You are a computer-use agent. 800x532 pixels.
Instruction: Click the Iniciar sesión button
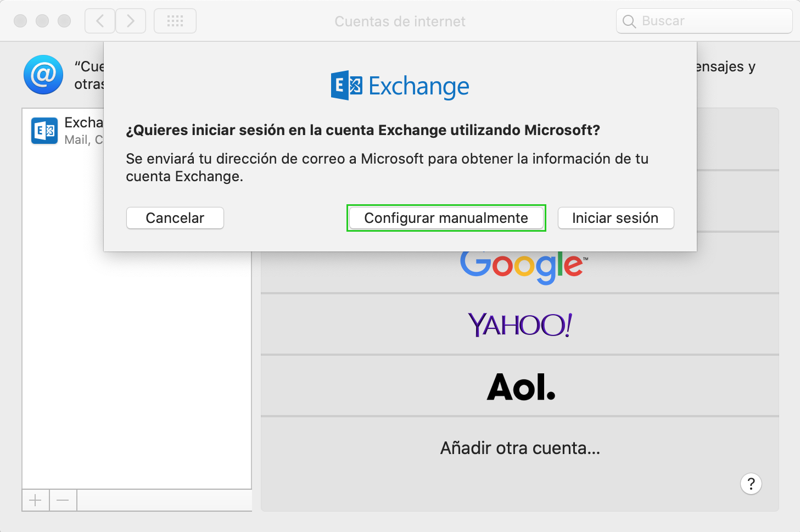[616, 218]
